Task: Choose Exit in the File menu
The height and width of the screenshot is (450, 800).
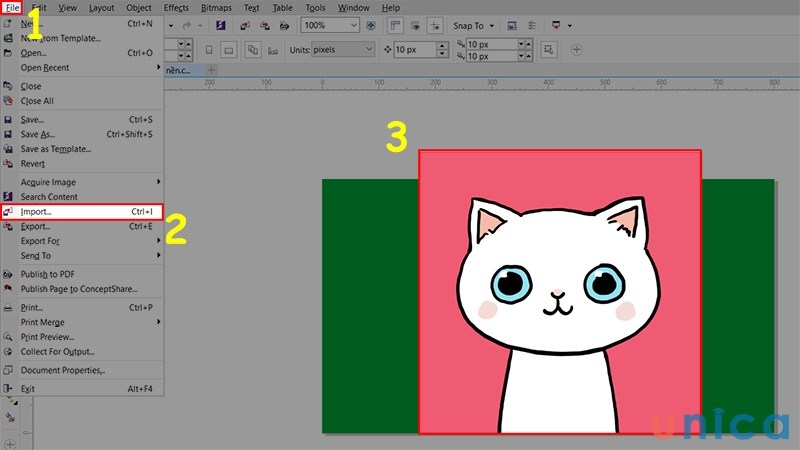Action: [x=82, y=389]
